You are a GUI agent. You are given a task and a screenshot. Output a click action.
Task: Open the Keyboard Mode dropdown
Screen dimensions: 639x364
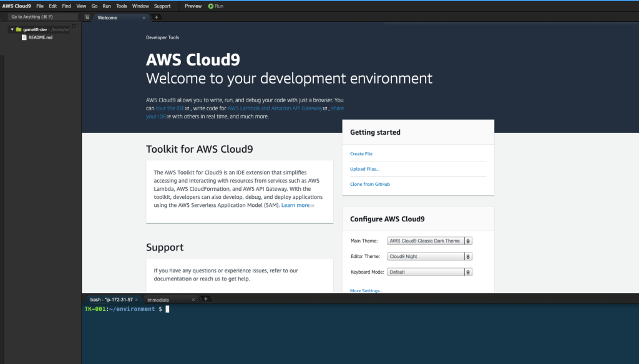pyautogui.click(x=429, y=272)
